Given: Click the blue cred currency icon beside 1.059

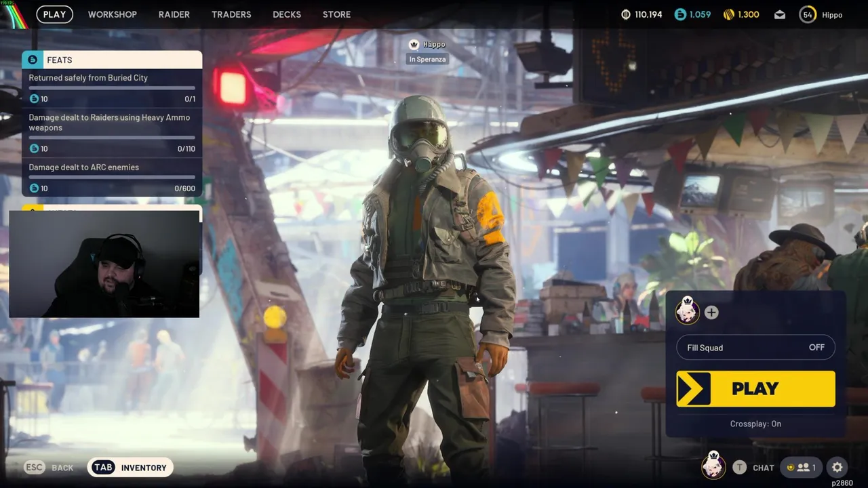Looking at the screenshot, I should click(x=680, y=14).
